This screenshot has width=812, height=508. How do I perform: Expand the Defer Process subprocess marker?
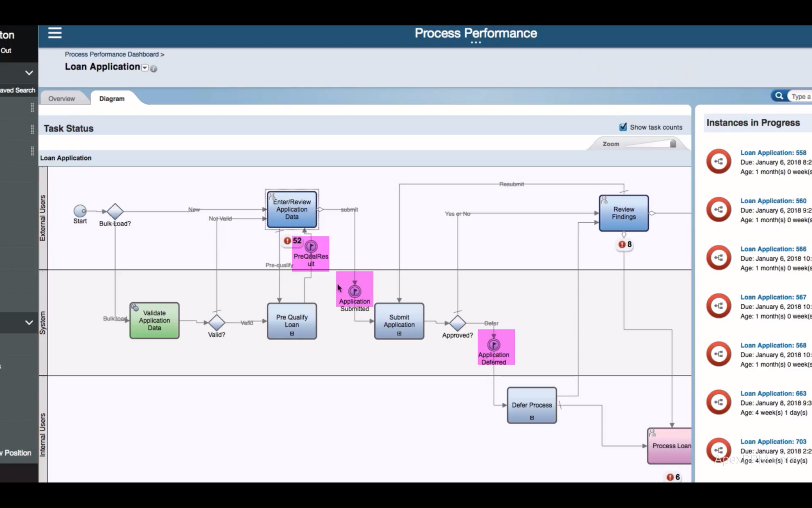(x=532, y=417)
